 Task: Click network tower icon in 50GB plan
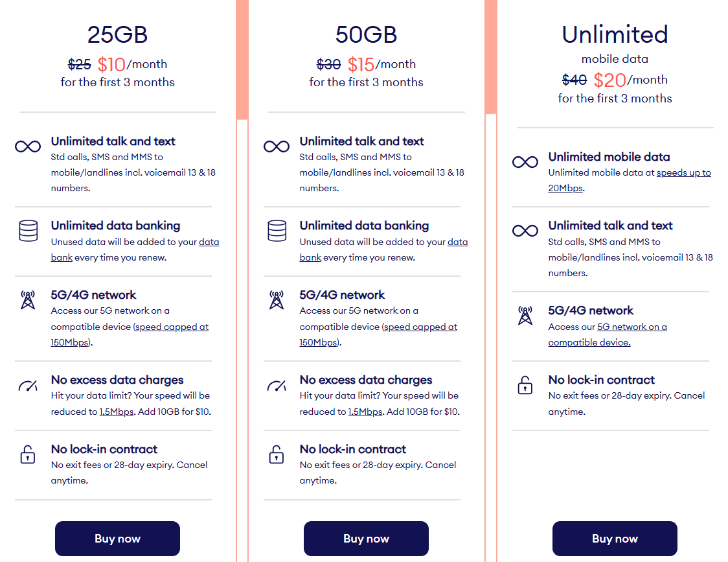pyautogui.click(x=277, y=300)
